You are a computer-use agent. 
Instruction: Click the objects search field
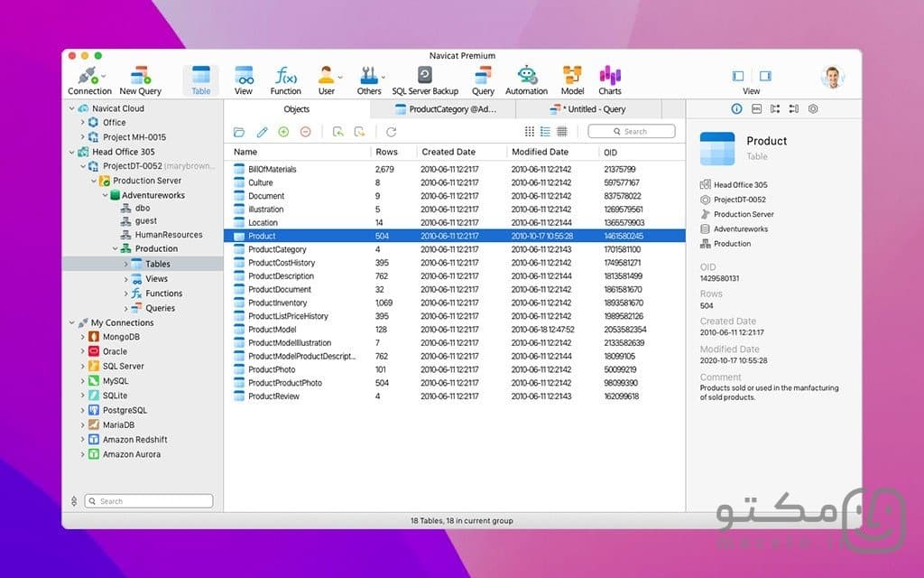632,132
